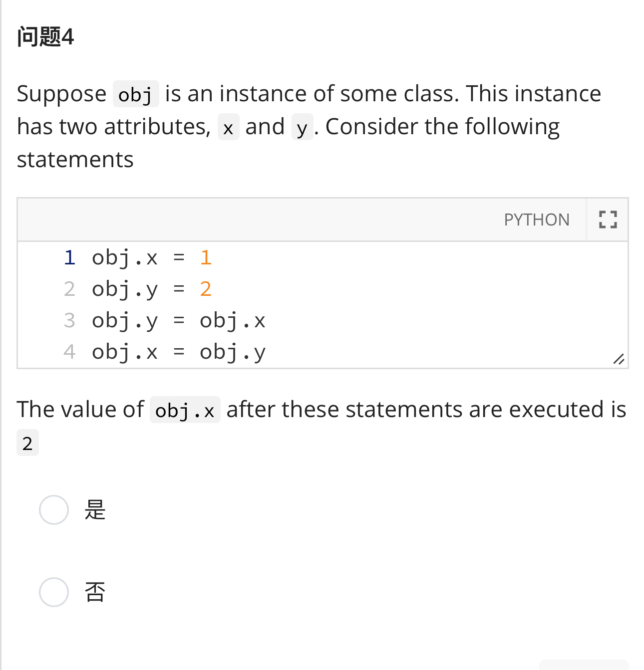Click the inline obj code snippet
The image size is (644, 670).
tap(136, 94)
